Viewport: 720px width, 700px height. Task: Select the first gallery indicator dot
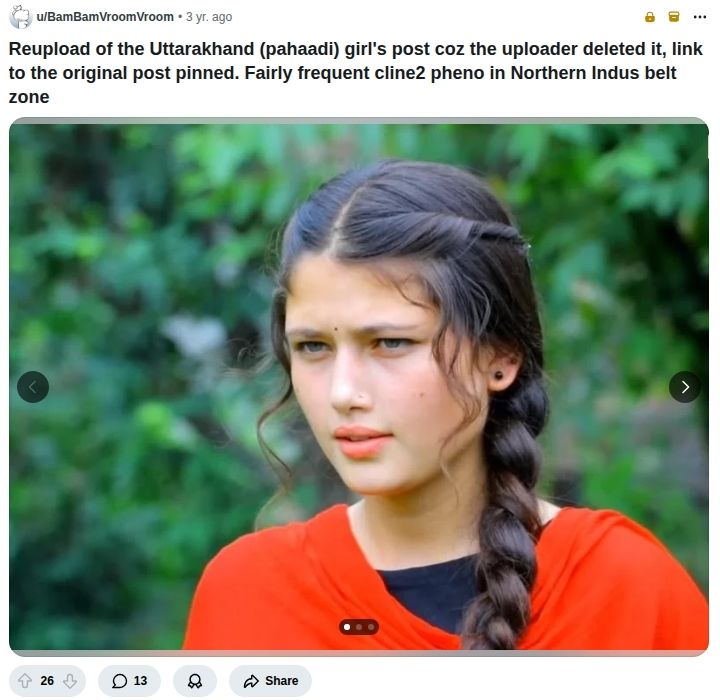point(347,627)
